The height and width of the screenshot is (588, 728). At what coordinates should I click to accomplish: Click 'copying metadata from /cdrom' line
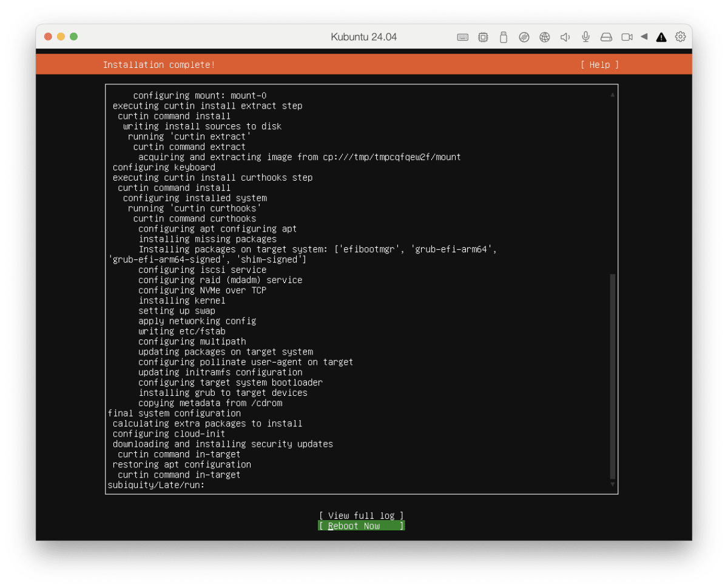pos(210,403)
